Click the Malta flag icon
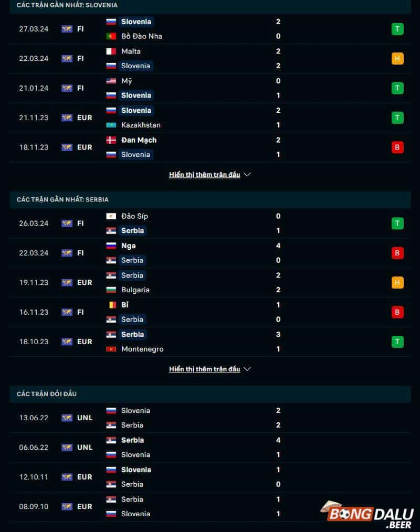Image resolution: width=420 pixels, height=532 pixels. (111, 51)
